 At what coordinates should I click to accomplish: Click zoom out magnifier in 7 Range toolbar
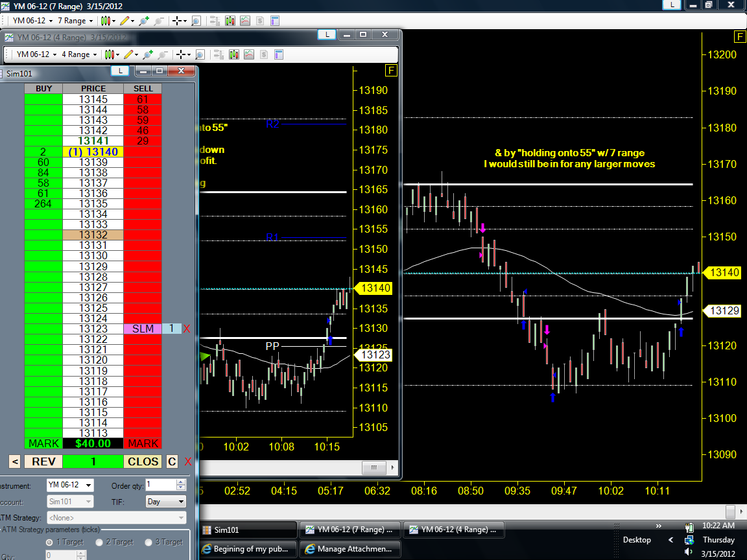(159, 21)
